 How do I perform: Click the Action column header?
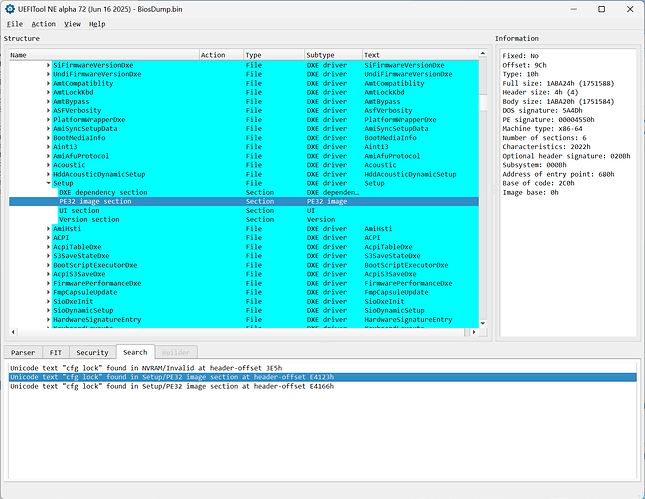tap(221, 55)
